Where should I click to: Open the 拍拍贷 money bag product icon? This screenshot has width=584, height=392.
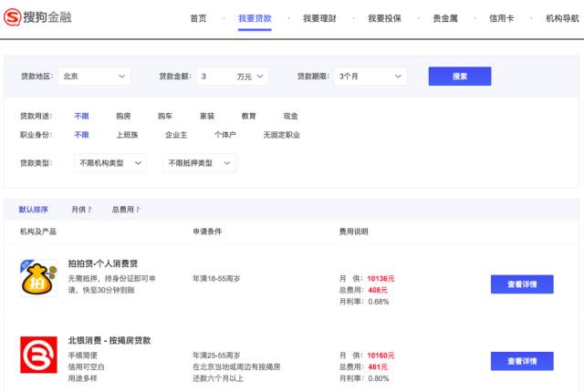click(x=38, y=278)
